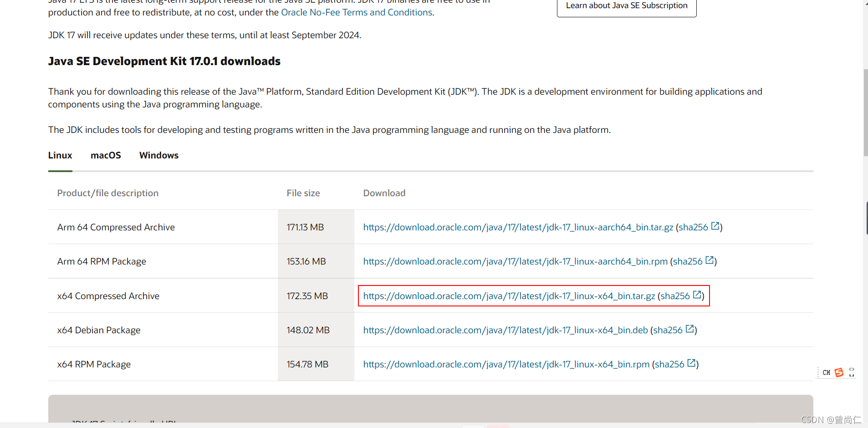Download jdk-17_linux-aarch64_bin.rpm link
This screenshot has width=868, height=428.
(x=516, y=261)
